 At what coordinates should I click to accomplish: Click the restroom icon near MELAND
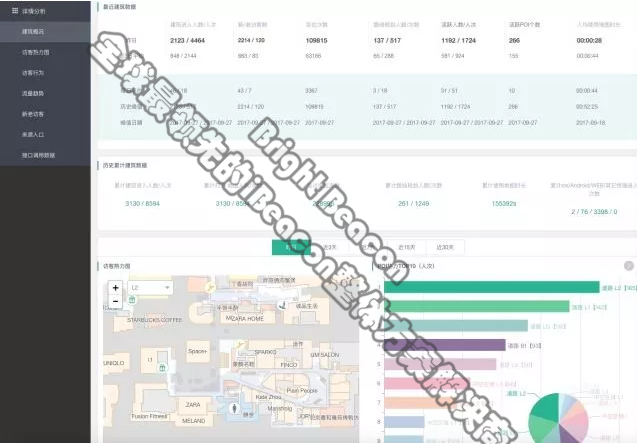coord(234,408)
